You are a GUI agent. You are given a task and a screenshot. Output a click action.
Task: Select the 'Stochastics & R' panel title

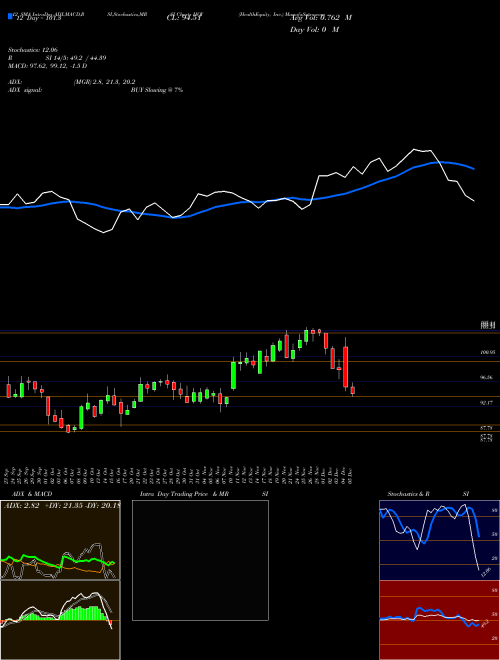(409, 494)
